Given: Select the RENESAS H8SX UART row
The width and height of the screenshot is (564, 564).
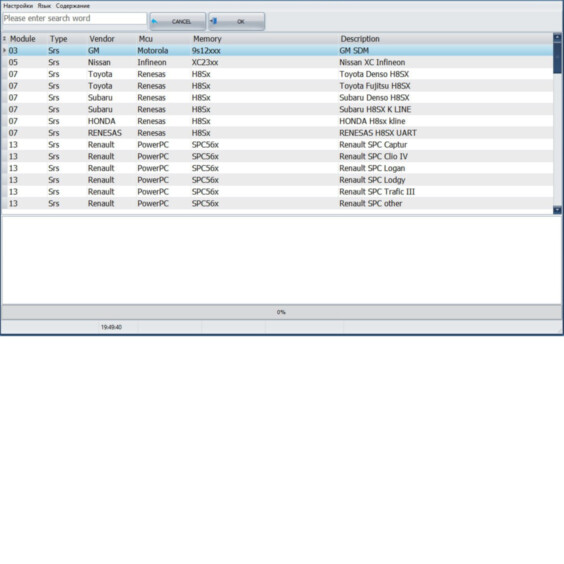Looking at the screenshot, I should (x=277, y=133).
